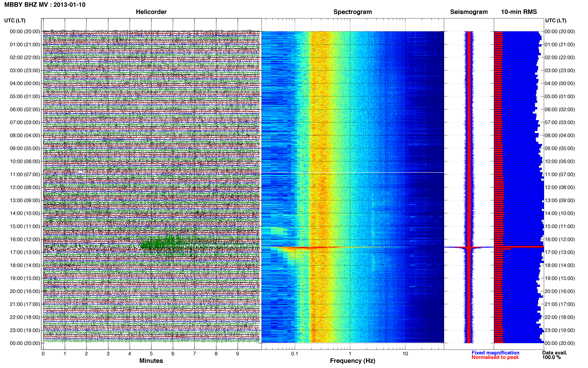Click Minutes axis tick 0
588x368 pixels.
coord(43,354)
